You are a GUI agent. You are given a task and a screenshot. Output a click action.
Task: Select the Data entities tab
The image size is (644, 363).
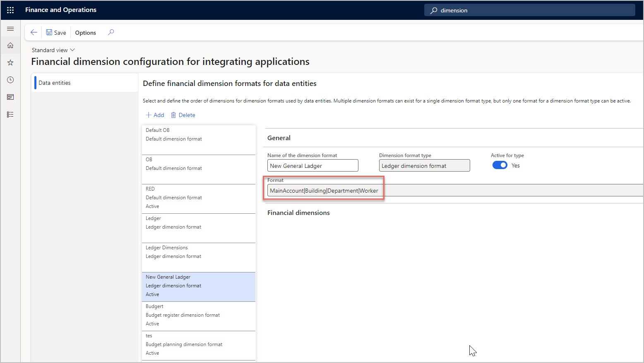pyautogui.click(x=54, y=82)
